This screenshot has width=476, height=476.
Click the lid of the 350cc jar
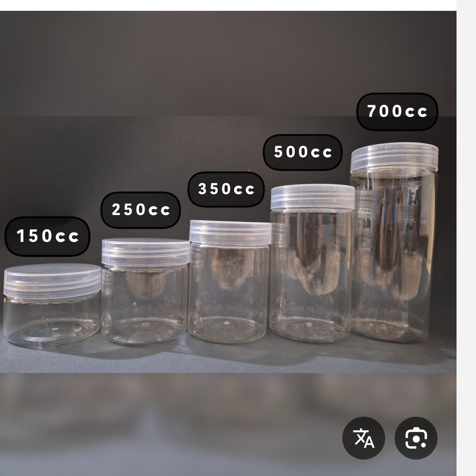pyautogui.click(x=230, y=232)
